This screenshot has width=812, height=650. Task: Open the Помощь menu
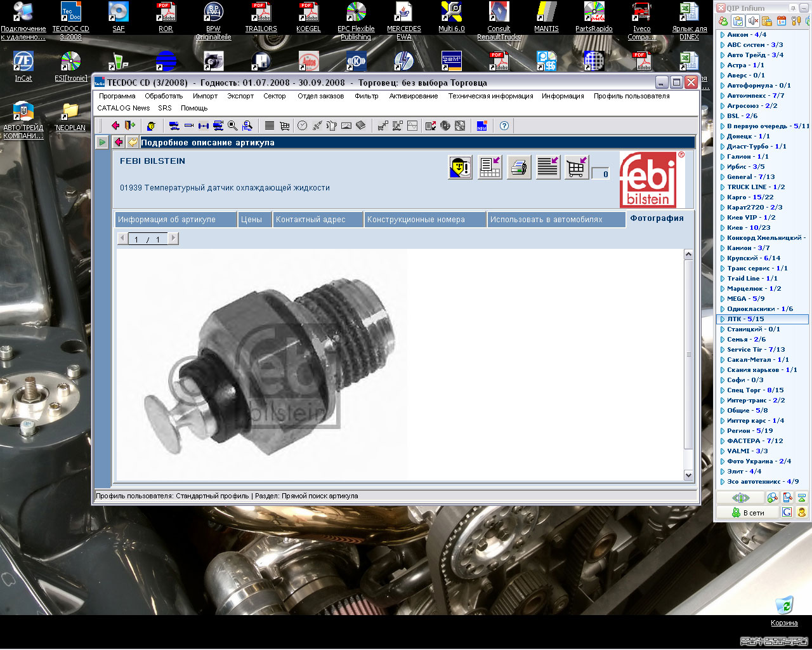pos(194,108)
